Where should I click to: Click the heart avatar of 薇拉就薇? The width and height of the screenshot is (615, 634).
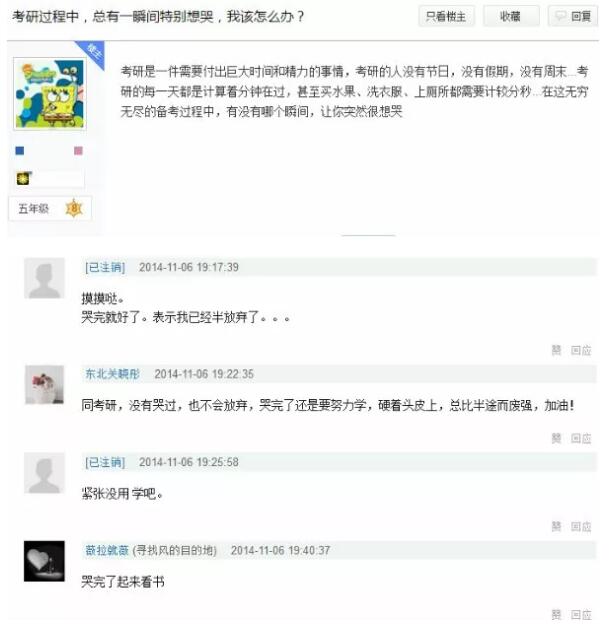pyautogui.click(x=44, y=561)
